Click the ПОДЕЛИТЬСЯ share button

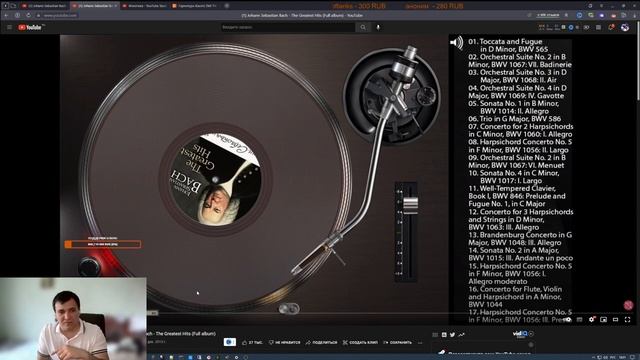coord(322,342)
